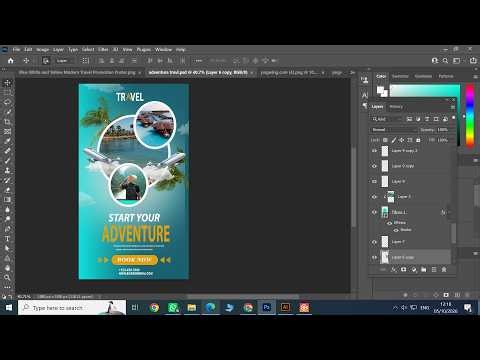Select the Zoom tool in the left toolbar

coord(7,277)
